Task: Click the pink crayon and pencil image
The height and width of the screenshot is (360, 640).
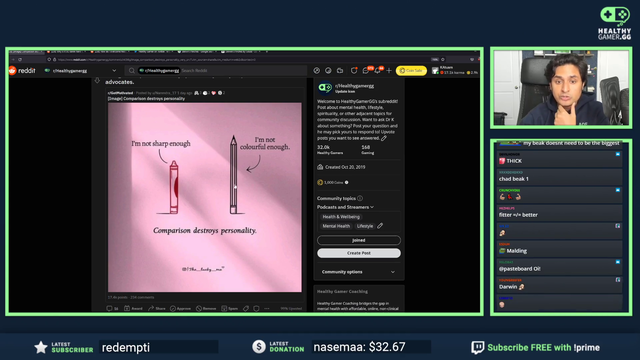Action: (204, 197)
